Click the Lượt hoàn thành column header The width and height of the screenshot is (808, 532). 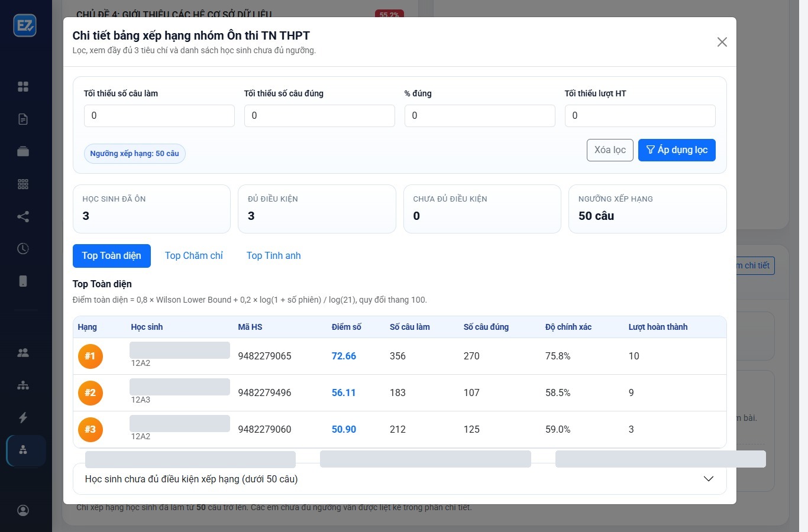point(658,327)
